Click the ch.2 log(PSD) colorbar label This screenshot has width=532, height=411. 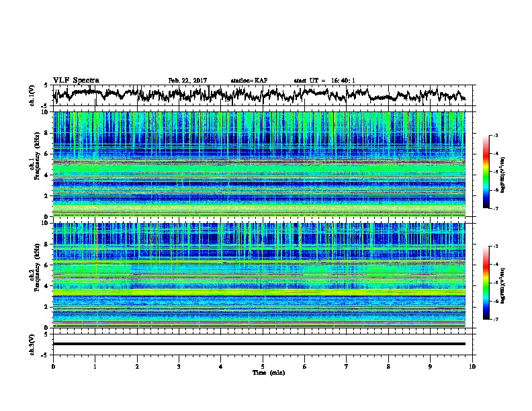pyautogui.click(x=502, y=286)
